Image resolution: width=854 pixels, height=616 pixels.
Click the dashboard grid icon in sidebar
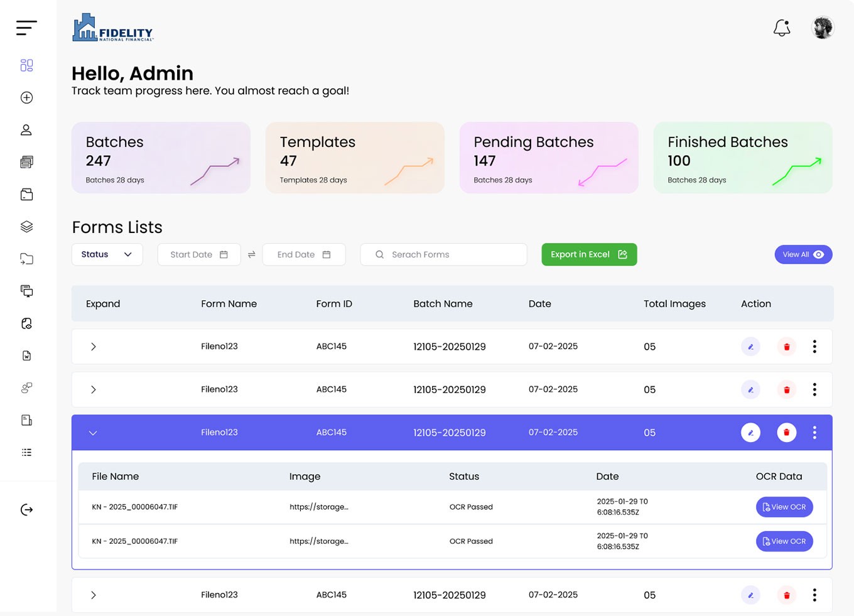26,65
